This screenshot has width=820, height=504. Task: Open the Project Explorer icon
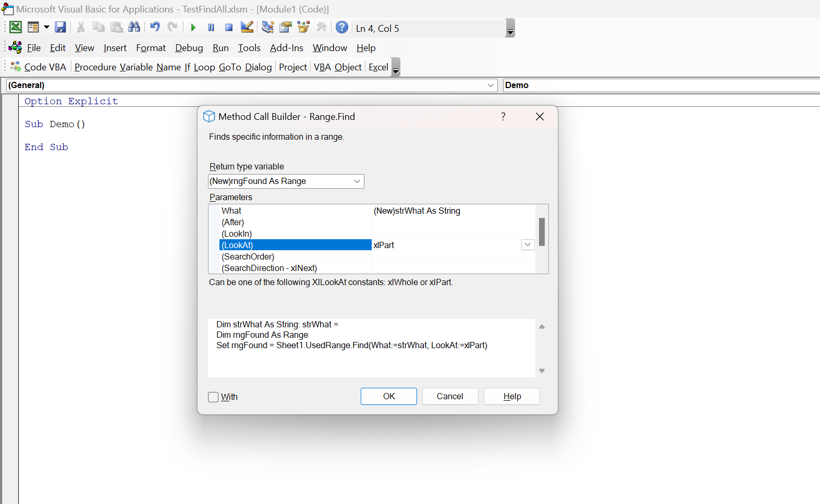(268, 27)
